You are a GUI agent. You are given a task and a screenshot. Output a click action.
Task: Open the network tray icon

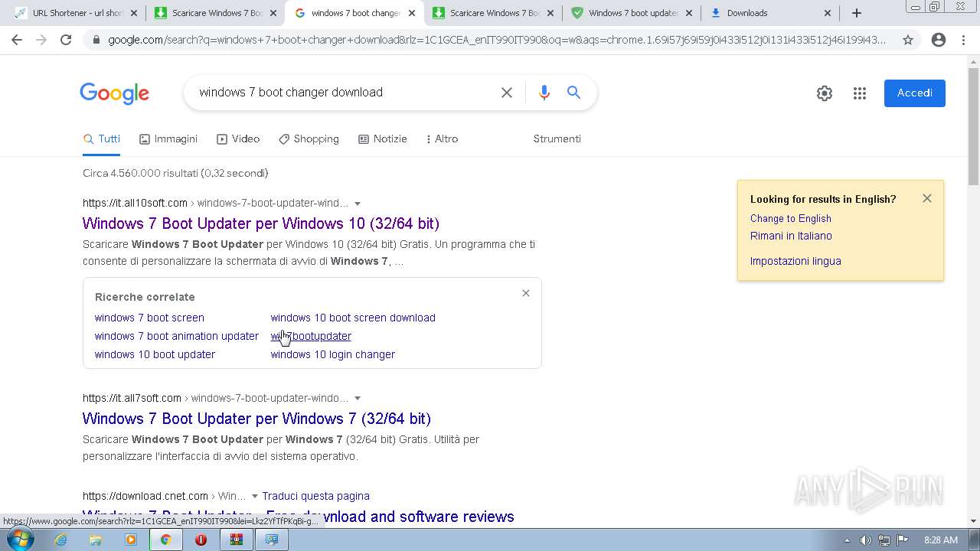click(x=884, y=540)
